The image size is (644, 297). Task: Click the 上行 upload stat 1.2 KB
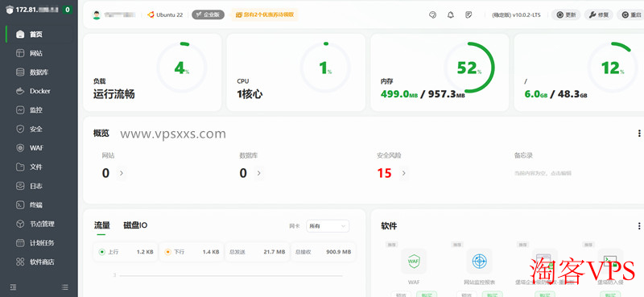tap(126, 252)
